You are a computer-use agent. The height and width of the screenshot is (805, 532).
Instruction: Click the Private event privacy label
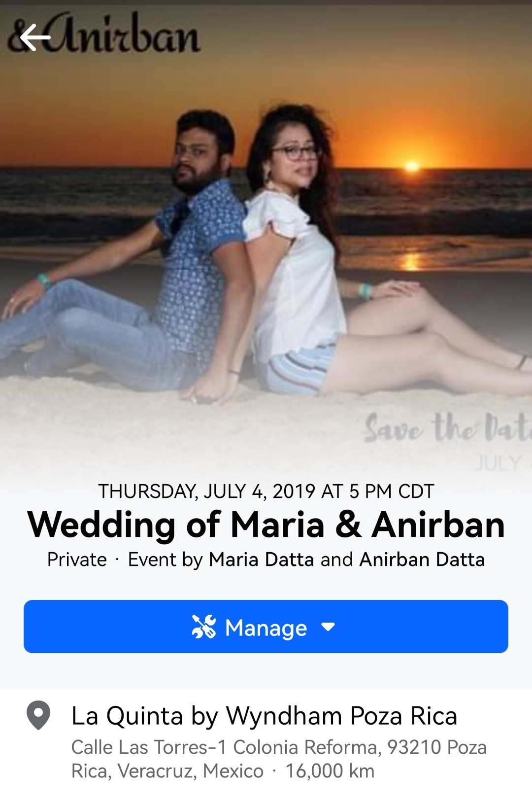pyautogui.click(x=77, y=560)
